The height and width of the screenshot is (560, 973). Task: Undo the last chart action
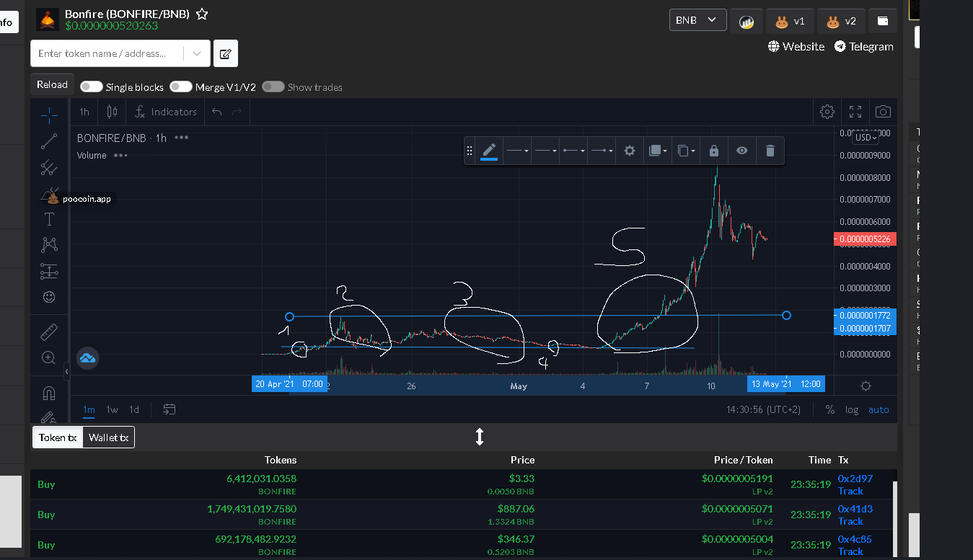click(216, 112)
